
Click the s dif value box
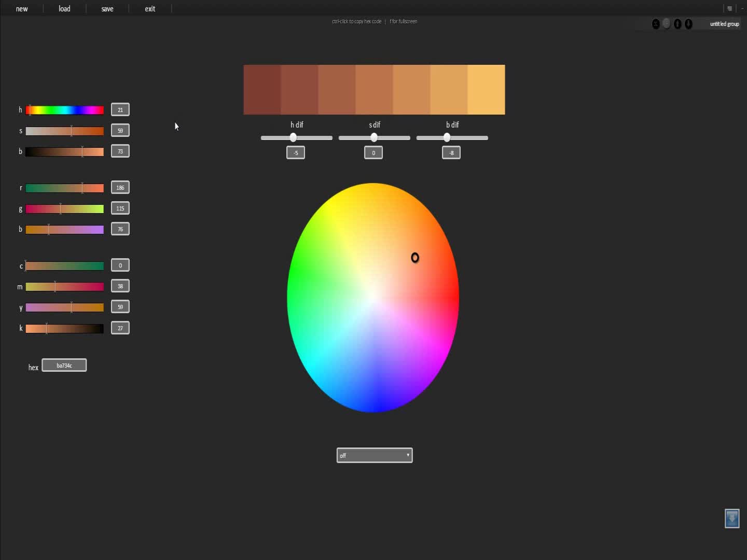[374, 152]
